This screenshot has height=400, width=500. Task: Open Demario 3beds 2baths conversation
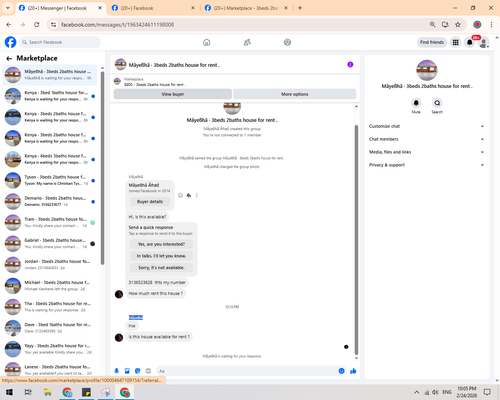[50, 201]
